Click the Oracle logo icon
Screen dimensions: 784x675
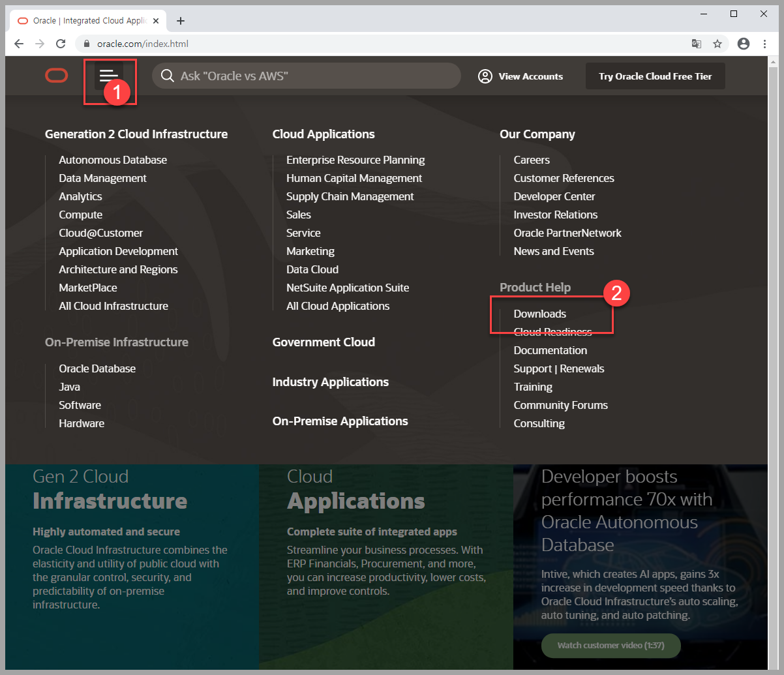tap(57, 76)
